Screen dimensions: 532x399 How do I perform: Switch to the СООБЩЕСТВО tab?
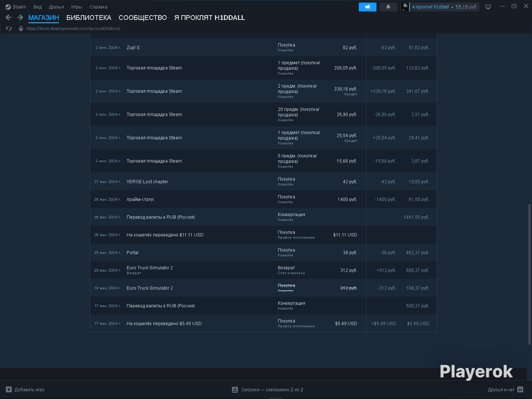[142, 18]
